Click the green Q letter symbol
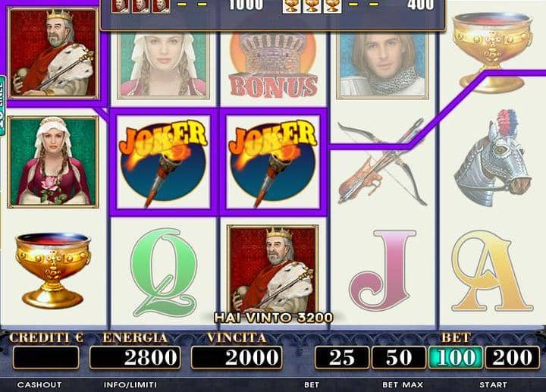The image size is (546, 392). coord(163,271)
